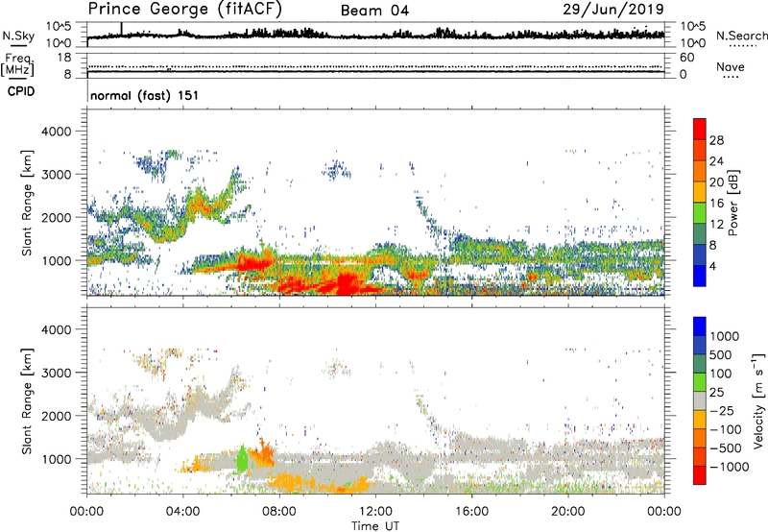Click the intense red power echo near 10:45 UT
768x532 pixels.
[346, 284]
